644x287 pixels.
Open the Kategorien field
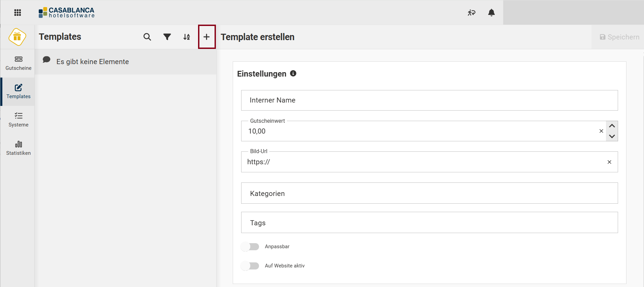tap(429, 193)
